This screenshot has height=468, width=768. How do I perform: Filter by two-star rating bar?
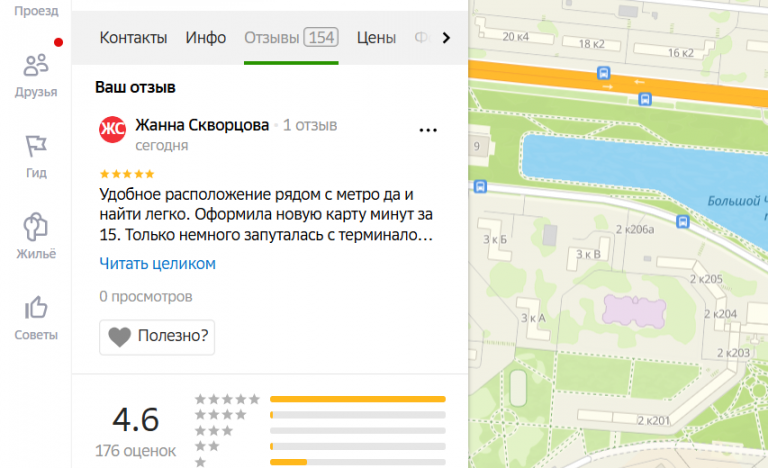coord(358,446)
